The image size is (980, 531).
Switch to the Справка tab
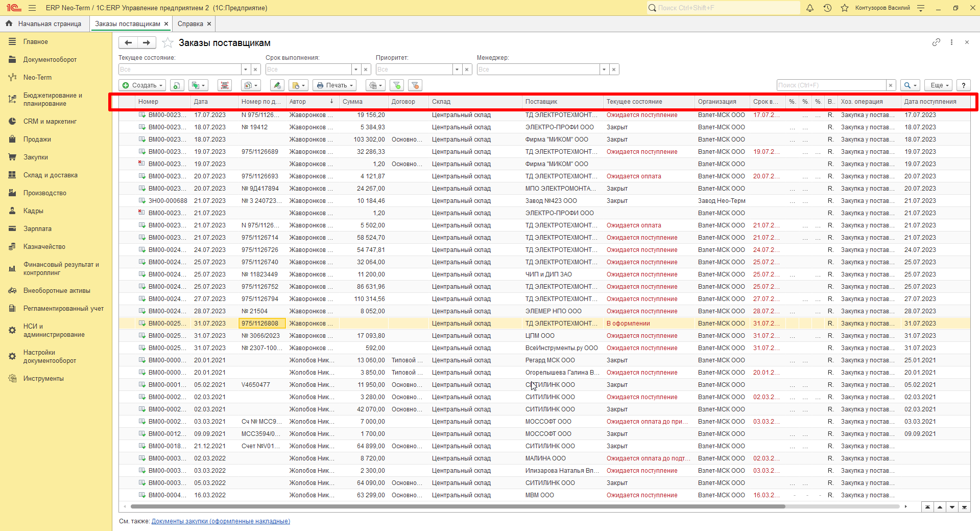(x=190, y=24)
